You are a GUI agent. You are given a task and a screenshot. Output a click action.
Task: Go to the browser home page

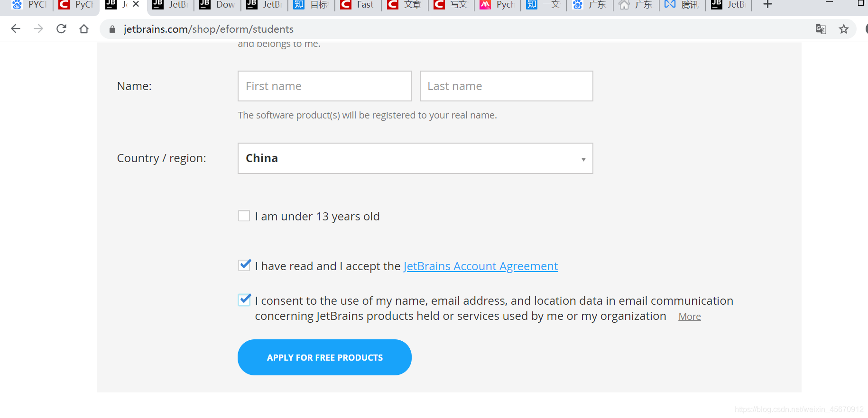coord(84,29)
